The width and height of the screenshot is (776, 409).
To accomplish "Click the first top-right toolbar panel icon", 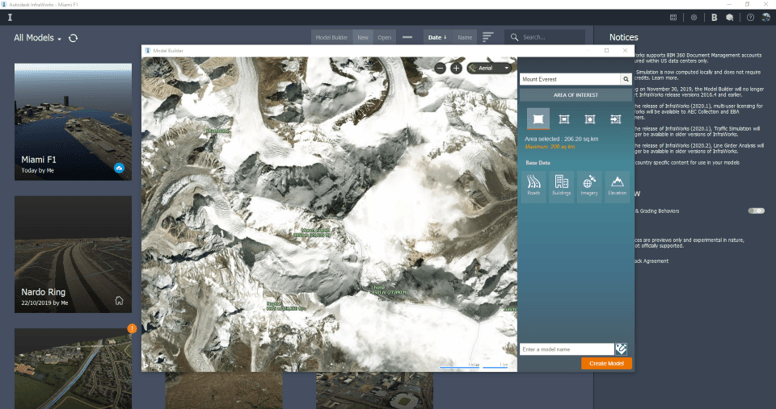I will point(673,17).
